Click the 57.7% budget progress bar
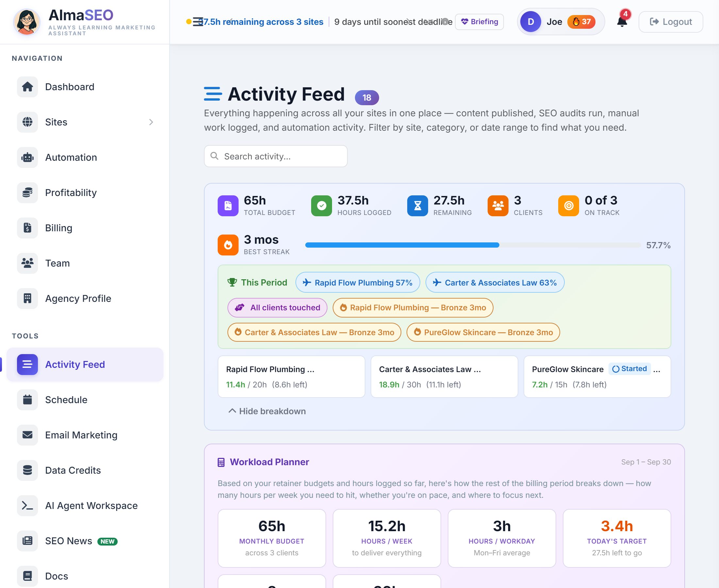This screenshot has width=719, height=588. pyautogui.click(x=473, y=245)
